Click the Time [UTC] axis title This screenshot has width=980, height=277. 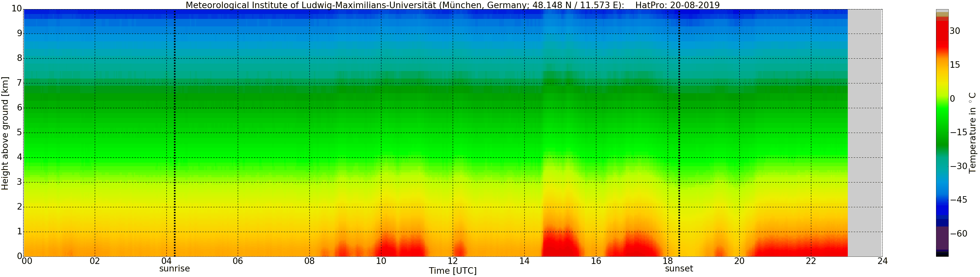point(453,271)
